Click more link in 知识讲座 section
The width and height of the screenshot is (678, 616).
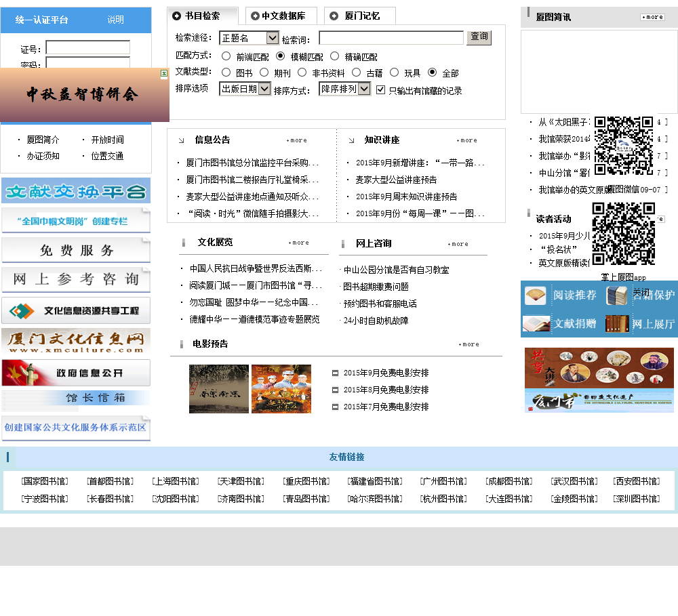click(x=467, y=140)
